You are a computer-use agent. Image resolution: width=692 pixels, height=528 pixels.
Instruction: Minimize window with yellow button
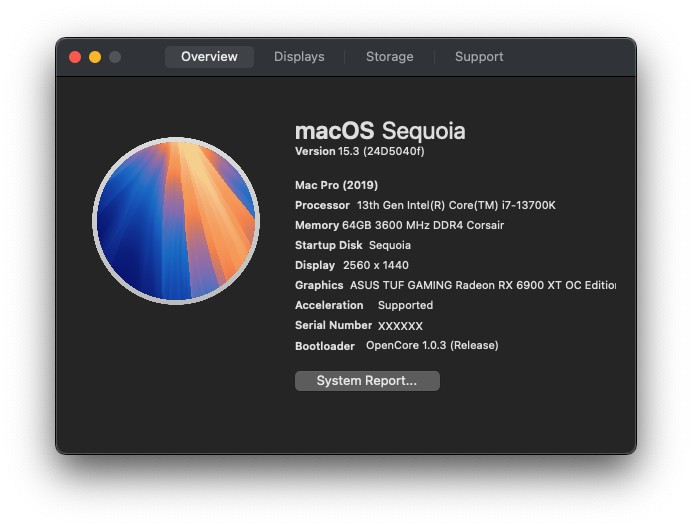[95, 57]
